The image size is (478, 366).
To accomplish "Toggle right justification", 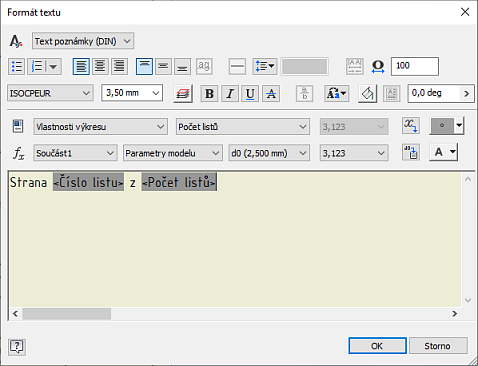I will click(119, 66).
